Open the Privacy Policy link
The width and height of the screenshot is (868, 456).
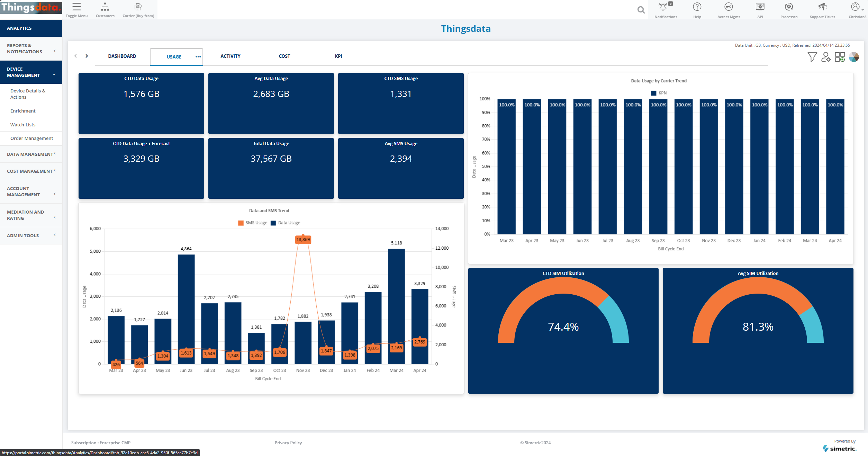(x=288, y=442)
